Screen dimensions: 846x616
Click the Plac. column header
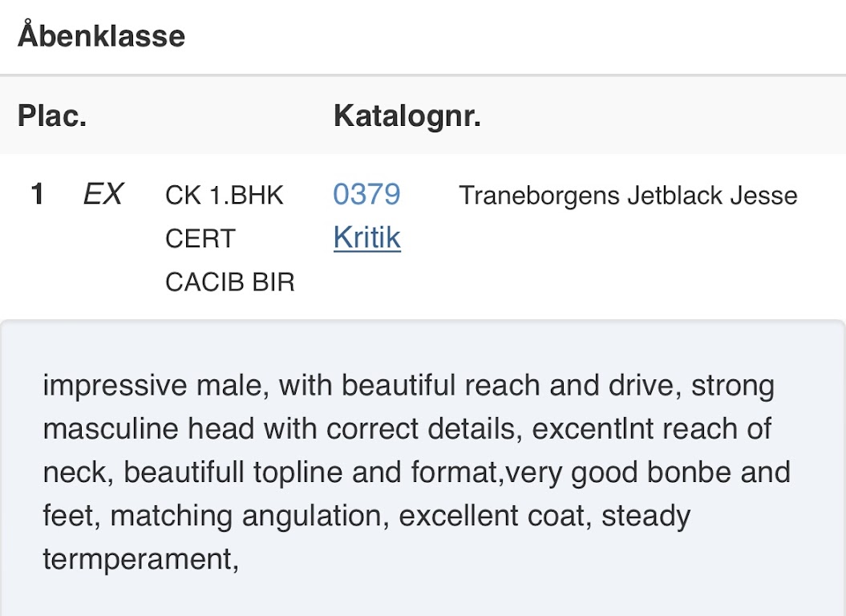coord(52,115)
